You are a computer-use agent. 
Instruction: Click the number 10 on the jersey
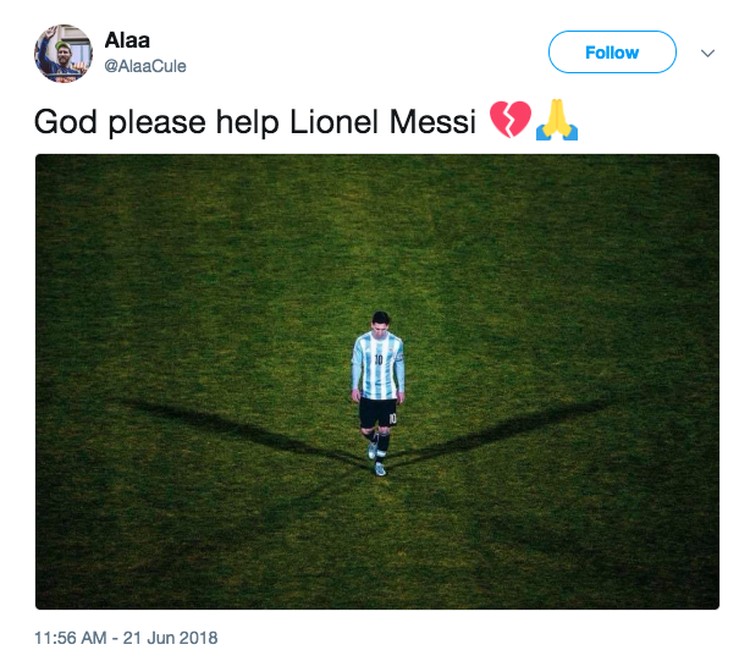coord(378,359)
